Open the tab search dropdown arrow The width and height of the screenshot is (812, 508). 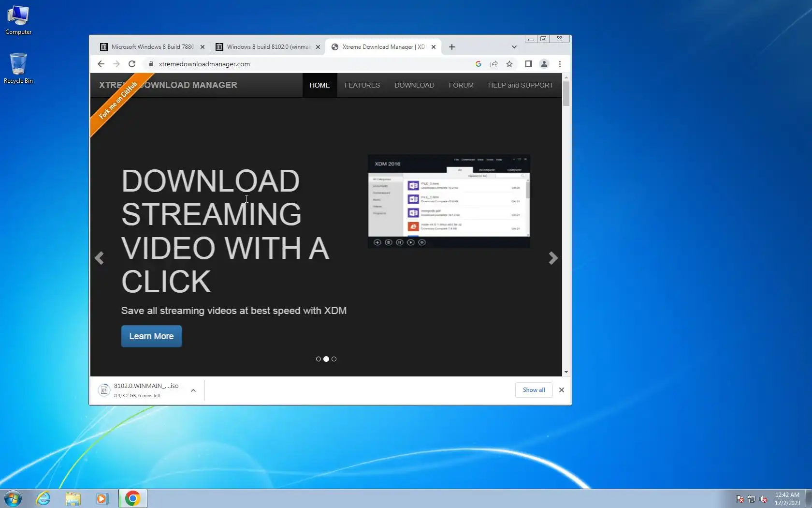514,47
